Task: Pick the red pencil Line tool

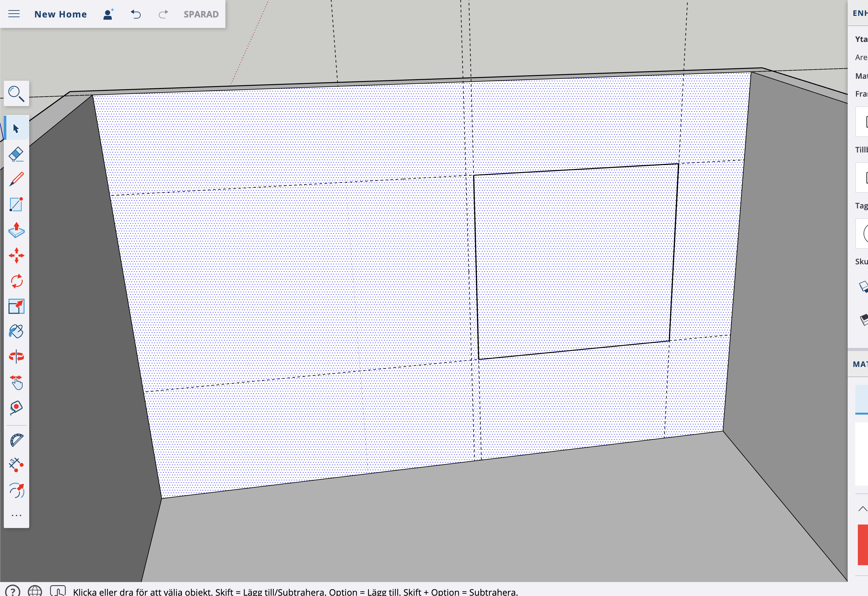Action: (x=16, y=179)
